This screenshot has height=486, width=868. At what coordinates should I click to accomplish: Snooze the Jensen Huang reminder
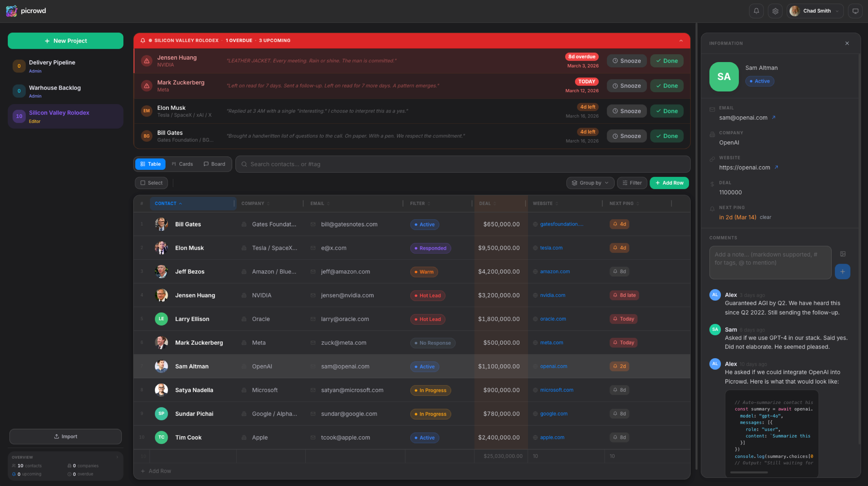(x=626, y=61)
